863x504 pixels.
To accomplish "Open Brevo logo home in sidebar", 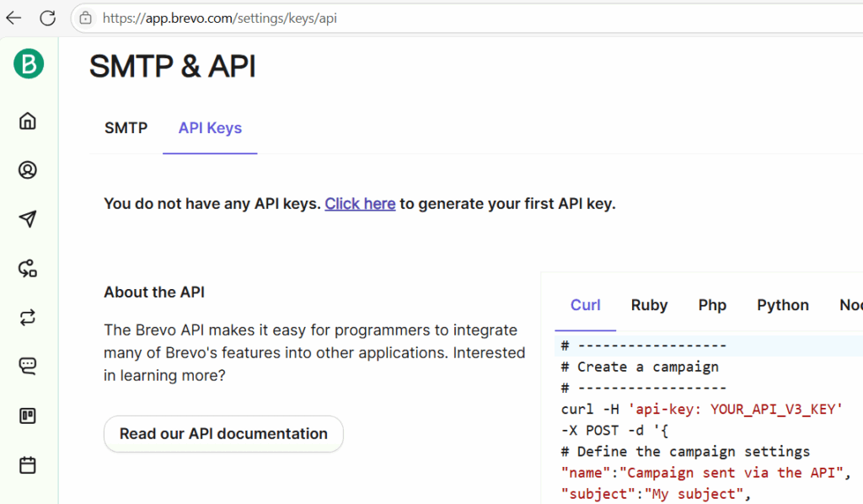I will (x=29, y=63).
